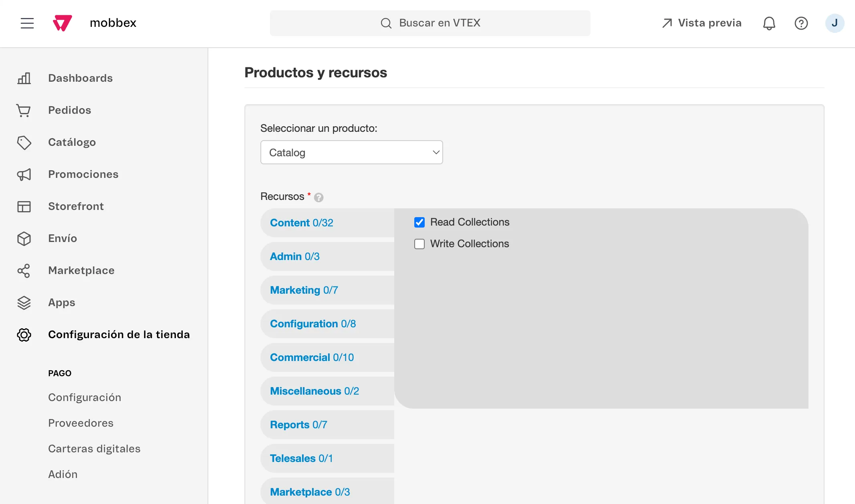Select the Marketplace 0/3 resource tab
855x504 pixels.
pyautogui.click(x=327, y=491)
